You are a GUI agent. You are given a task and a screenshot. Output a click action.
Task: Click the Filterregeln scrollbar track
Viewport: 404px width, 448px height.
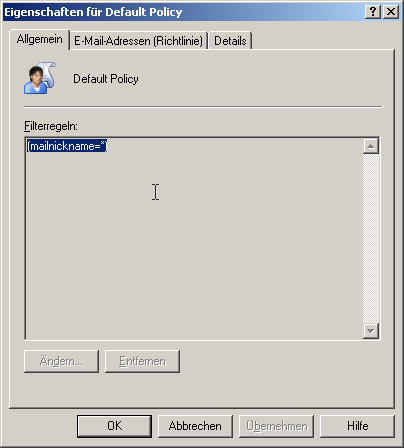point(371,239)
